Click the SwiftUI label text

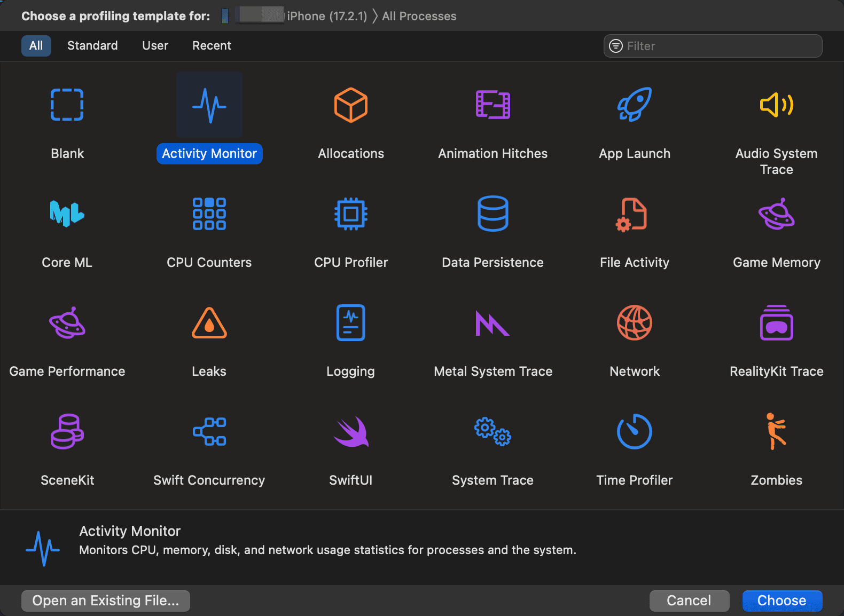pyautogui.click(x=351, y=480)
